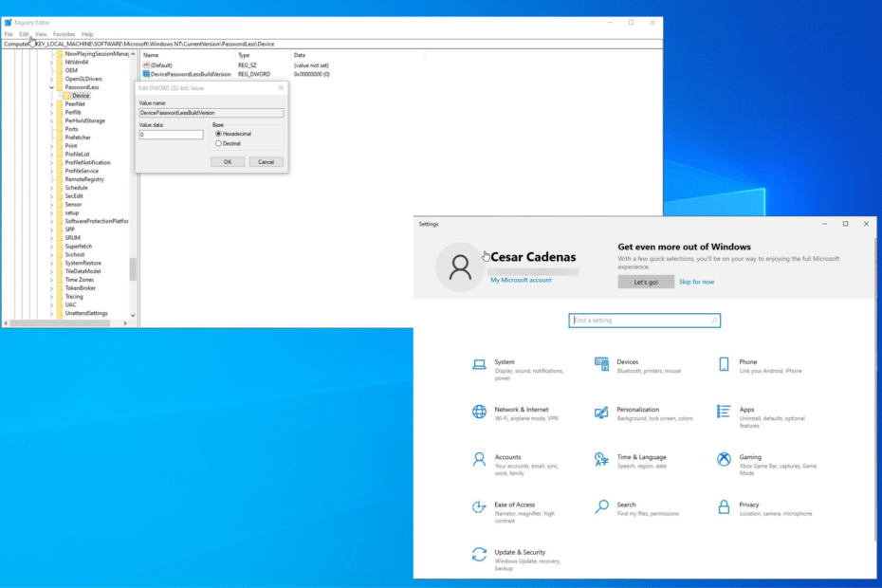882x588 pixels.
Task: Open the My Microsoft account link
Action: (521, 280)
